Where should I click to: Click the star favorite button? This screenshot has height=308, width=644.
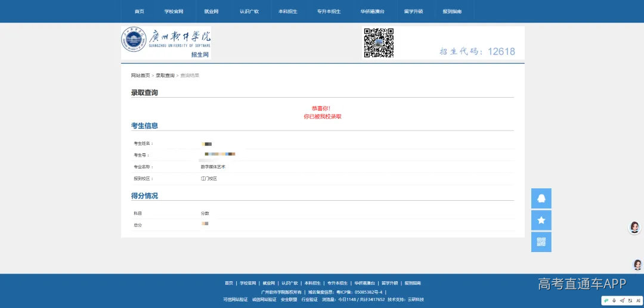point(541,220)
